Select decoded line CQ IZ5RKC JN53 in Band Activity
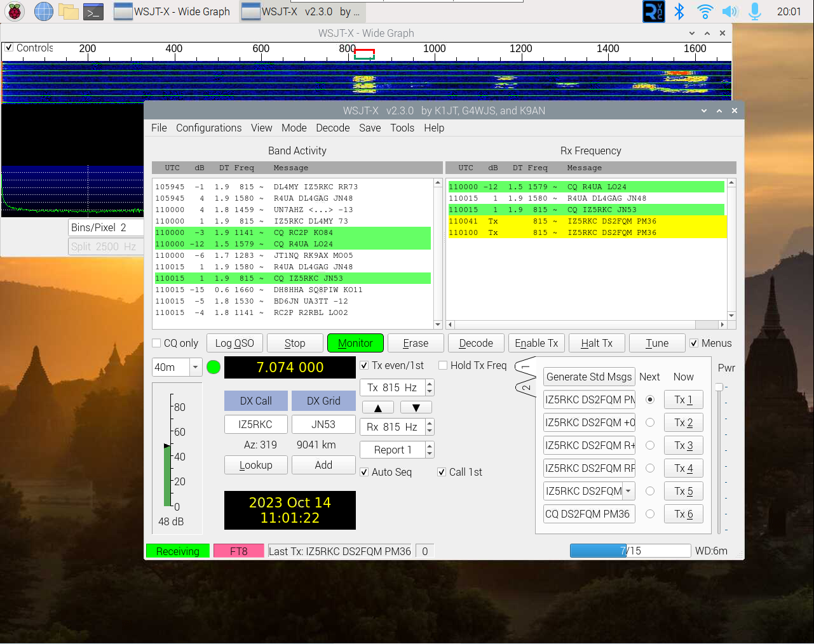 click(293, 278)
